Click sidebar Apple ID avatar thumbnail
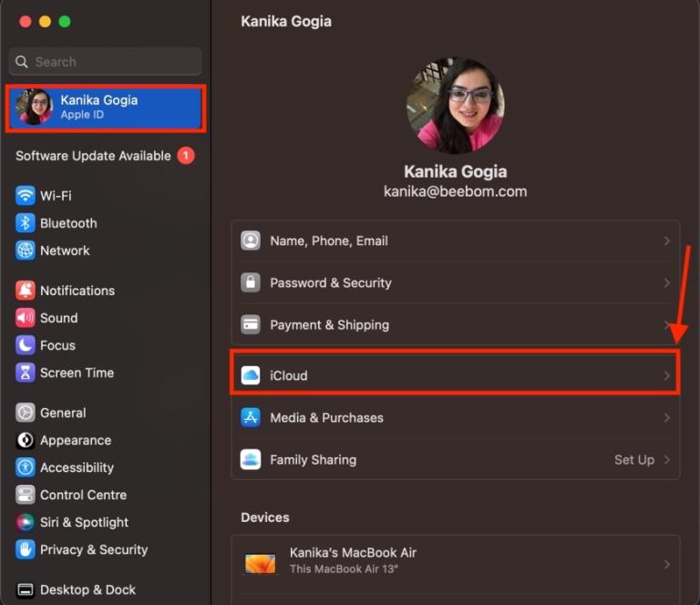The height and width of the screenshot is (605, 700). pos(34,108)
